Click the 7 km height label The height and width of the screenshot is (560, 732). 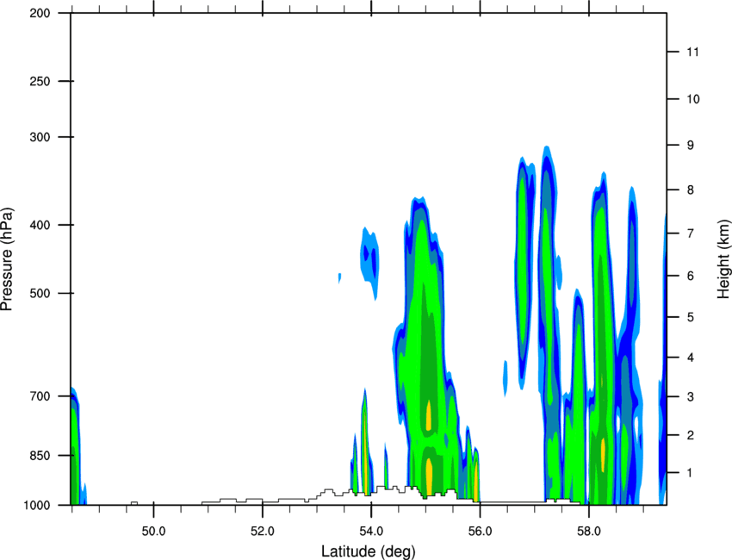tap(691, 233)
